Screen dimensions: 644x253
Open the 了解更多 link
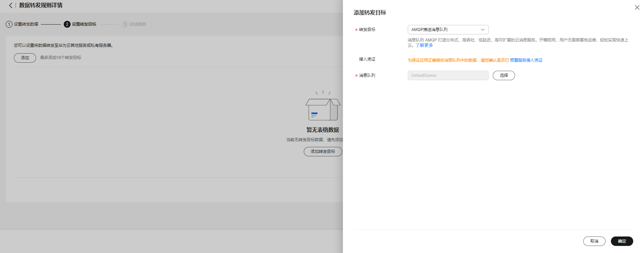tap(424, 45)
